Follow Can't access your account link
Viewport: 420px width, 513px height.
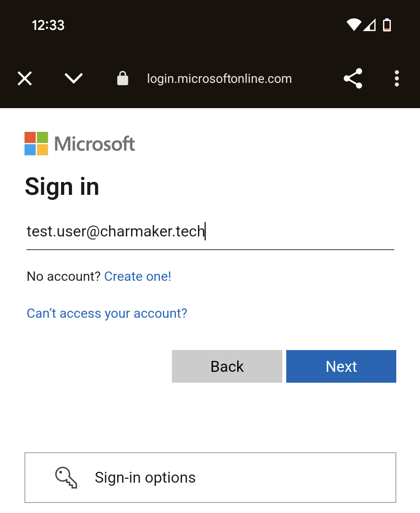pos(107,313)
